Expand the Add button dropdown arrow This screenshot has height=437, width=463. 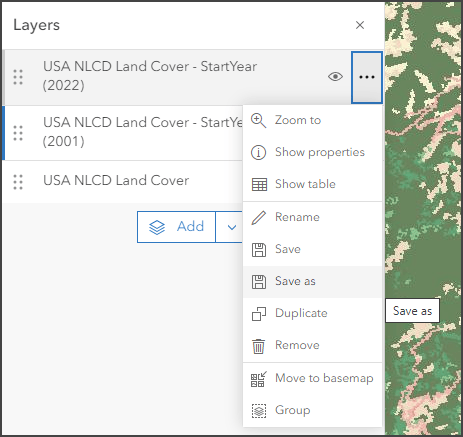pos(231,227)
